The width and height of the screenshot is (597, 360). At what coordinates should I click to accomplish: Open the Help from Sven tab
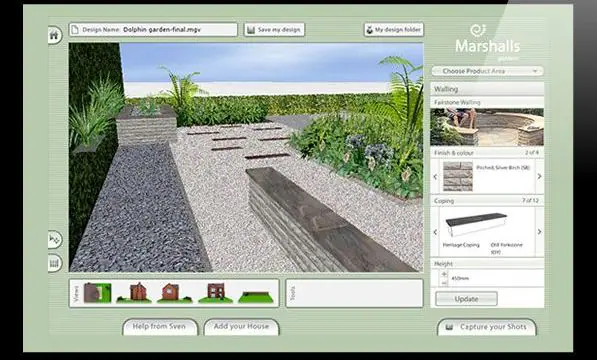pyautogui.click(x=160, y=327)
